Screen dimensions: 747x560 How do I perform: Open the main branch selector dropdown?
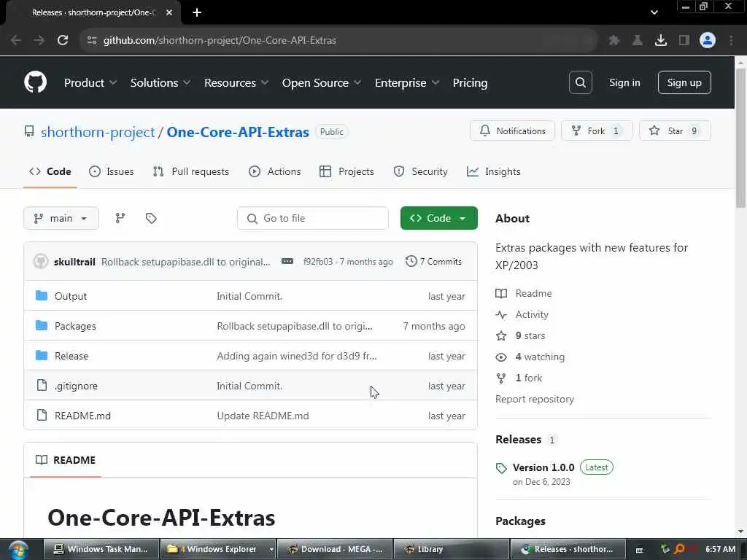pyautogui.click(x=61, y=218)
